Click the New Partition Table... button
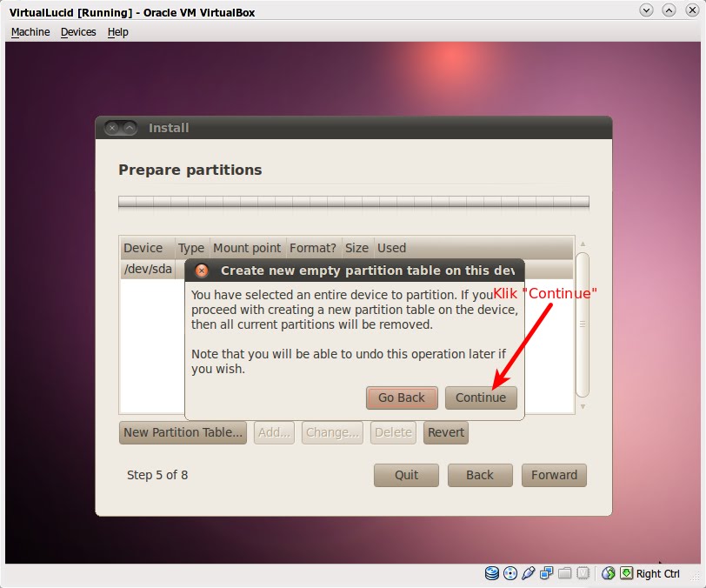The width and height of the screenshot is (706, 588). 183,432
